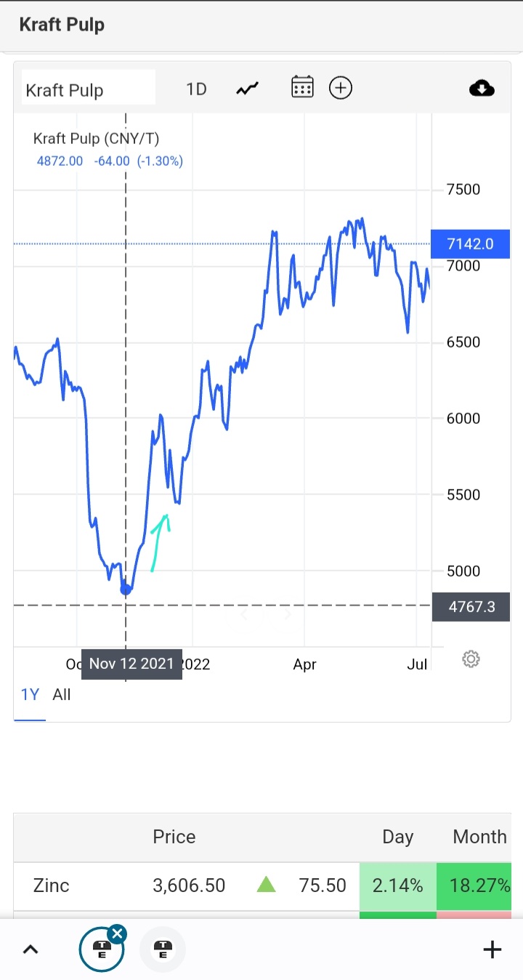Select the All range tab
523x980 pixels.
click(x=62, y=694)
